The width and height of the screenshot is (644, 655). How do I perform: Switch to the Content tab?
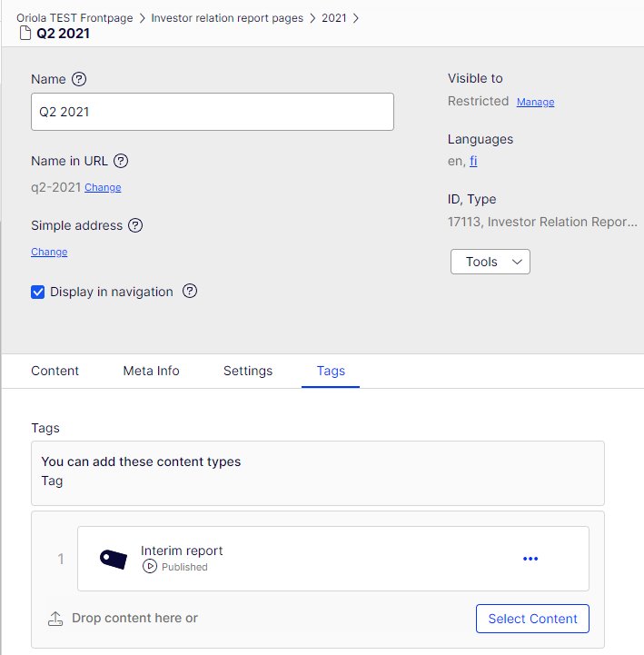[54, 371]
